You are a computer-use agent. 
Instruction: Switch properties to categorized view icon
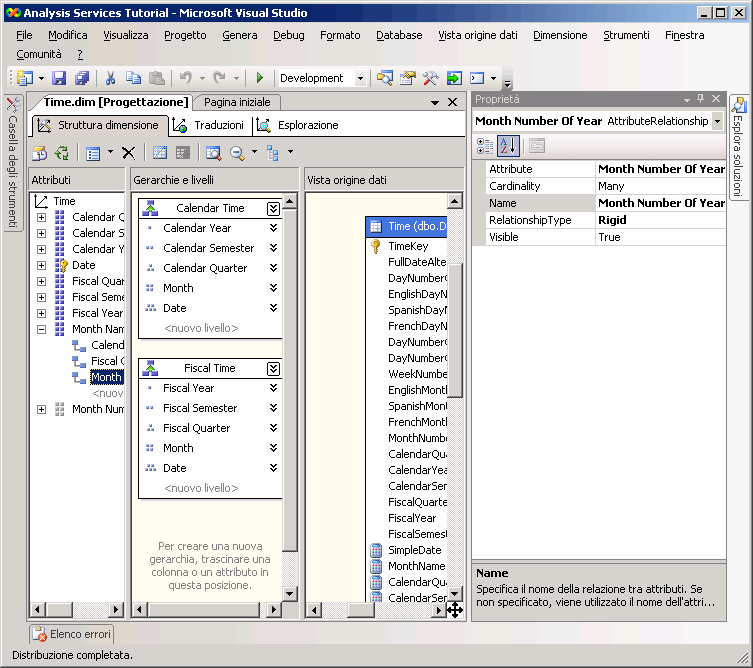click(x=485, y=146)
